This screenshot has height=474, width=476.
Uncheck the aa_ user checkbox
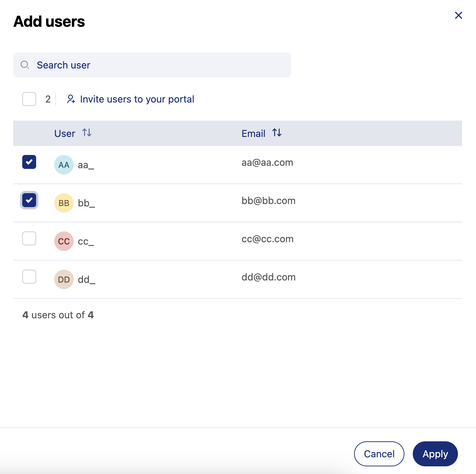tap(29, 162)
